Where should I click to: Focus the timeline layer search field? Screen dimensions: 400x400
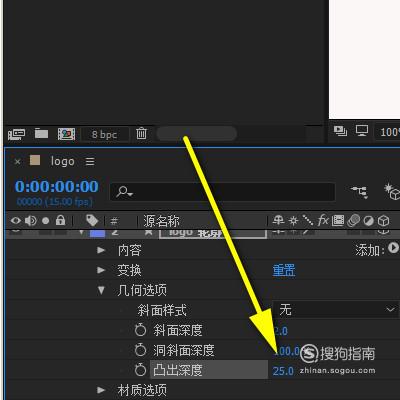(x=222, y=192)
